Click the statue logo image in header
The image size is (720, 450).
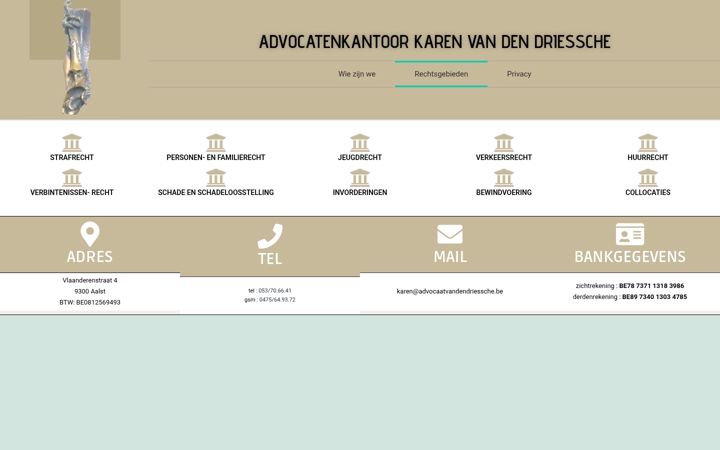(x=76, y=57)
